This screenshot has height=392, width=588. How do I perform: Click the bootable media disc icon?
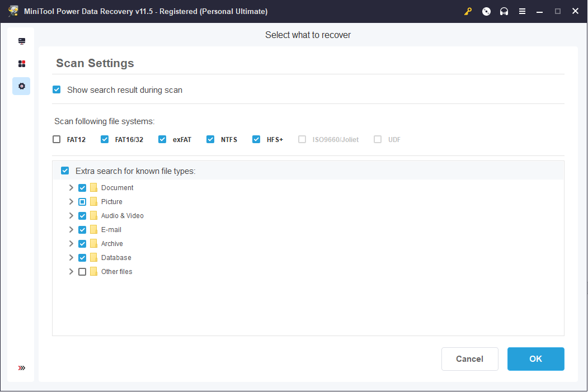[486, 12]
